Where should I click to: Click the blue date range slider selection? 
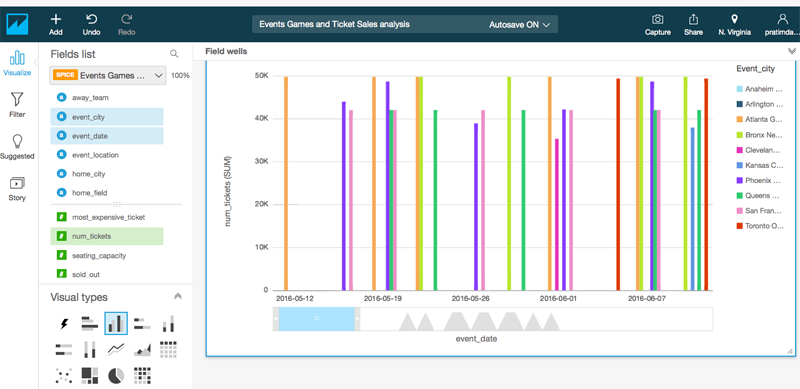click(316, 319)
